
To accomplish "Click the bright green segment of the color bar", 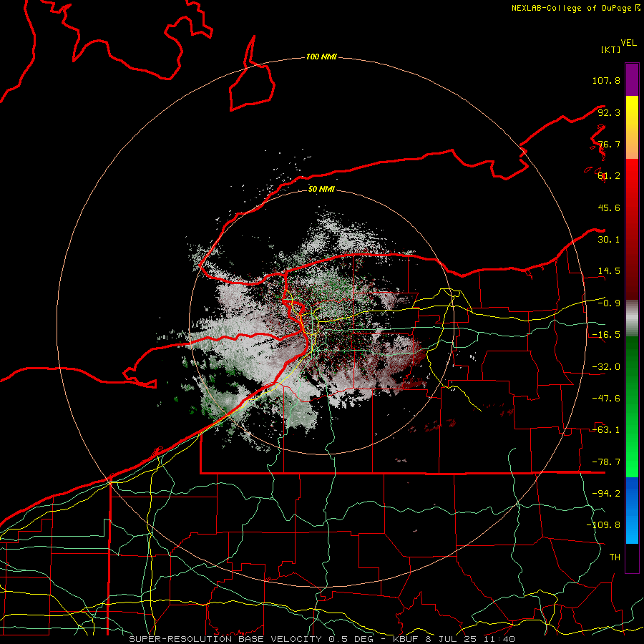I will pyautogui.click(x=632, y=406).
